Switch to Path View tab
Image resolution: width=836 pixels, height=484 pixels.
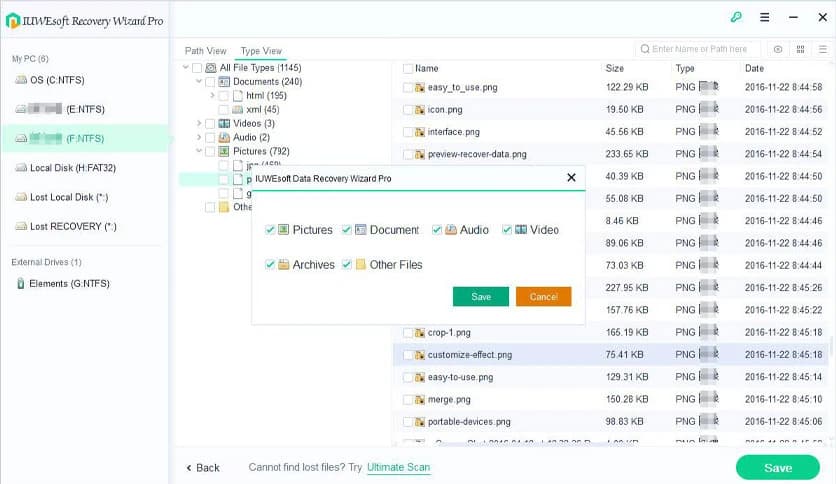pos(205,51)
